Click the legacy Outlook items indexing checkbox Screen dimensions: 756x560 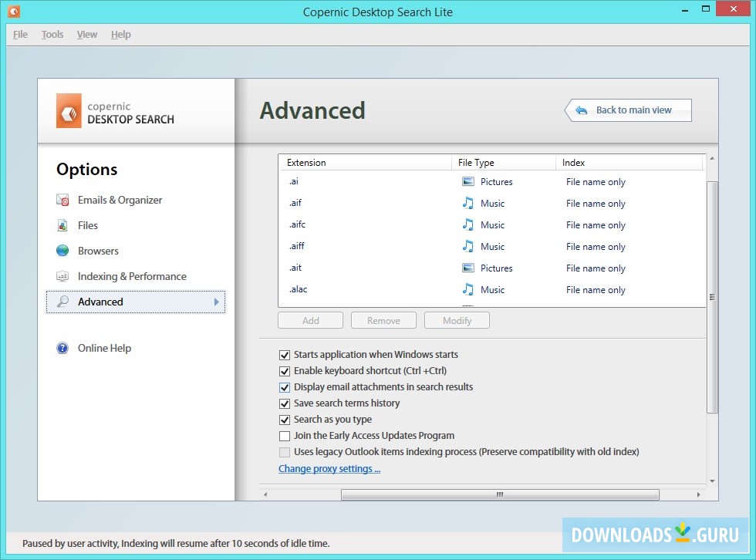click(285, 452)
